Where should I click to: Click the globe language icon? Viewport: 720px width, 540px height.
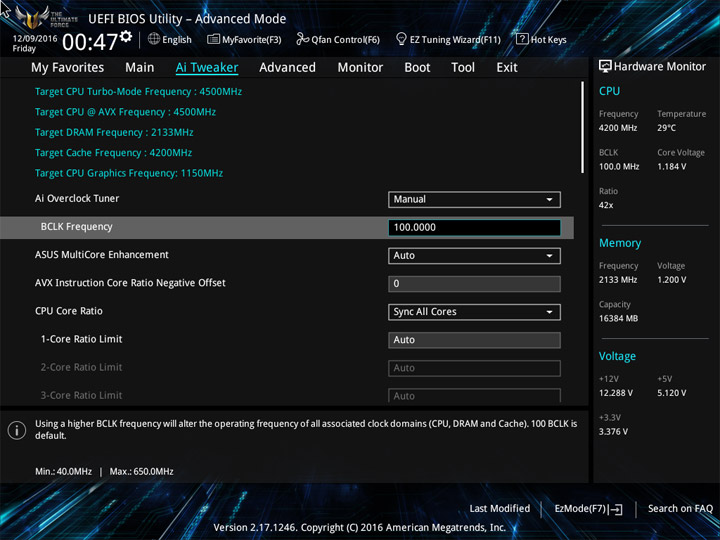coord(154,39)
